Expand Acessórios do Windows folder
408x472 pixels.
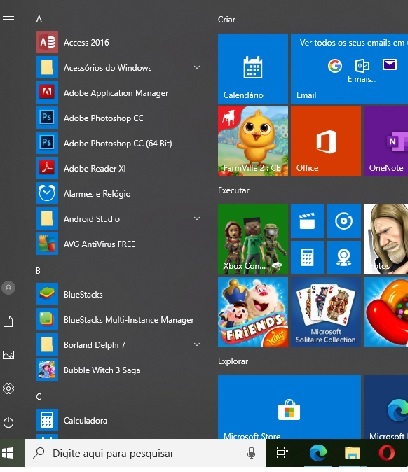[118, 68]
